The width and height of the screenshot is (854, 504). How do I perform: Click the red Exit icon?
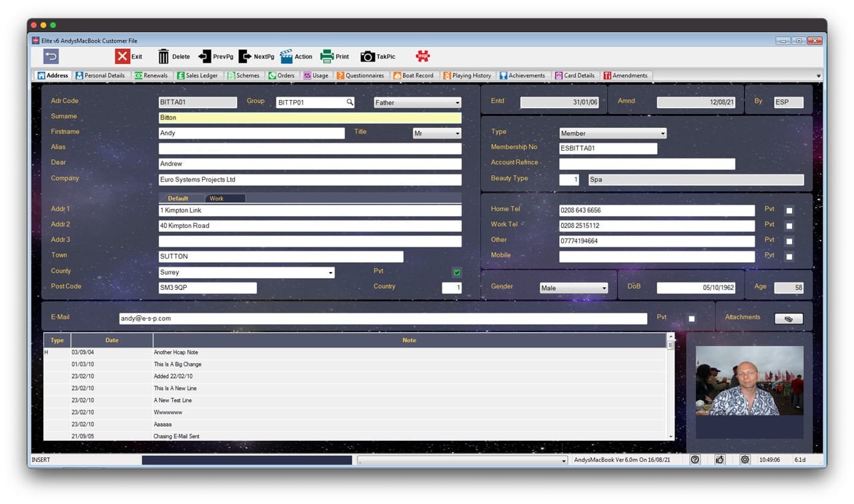click(122, 57)
